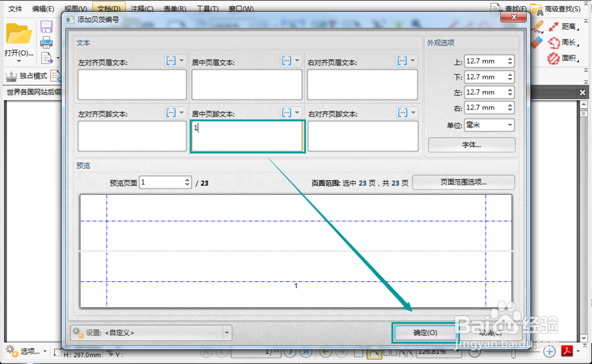Select the Area measurement tool
This screenshot has width=592, height=364.
(564, 58)
